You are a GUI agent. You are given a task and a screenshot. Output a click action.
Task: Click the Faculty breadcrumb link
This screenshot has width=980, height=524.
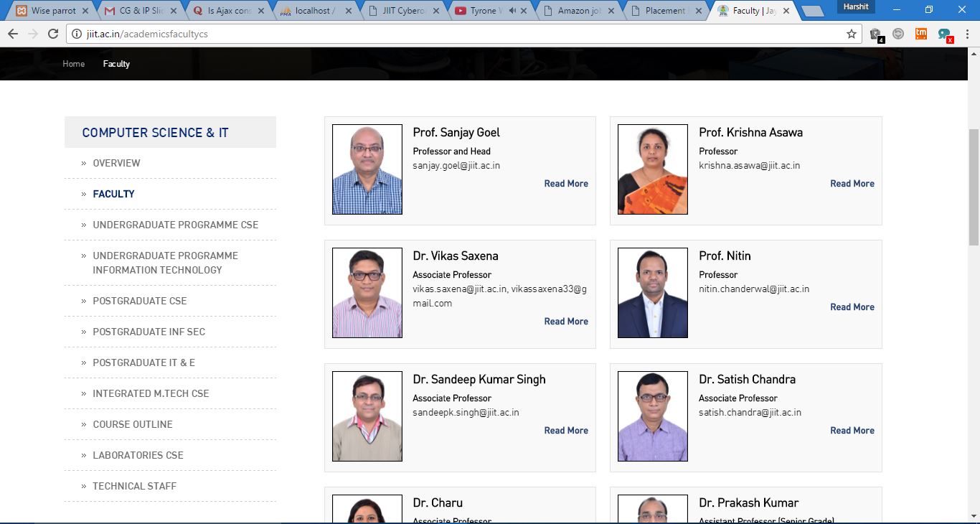point(116,64)
